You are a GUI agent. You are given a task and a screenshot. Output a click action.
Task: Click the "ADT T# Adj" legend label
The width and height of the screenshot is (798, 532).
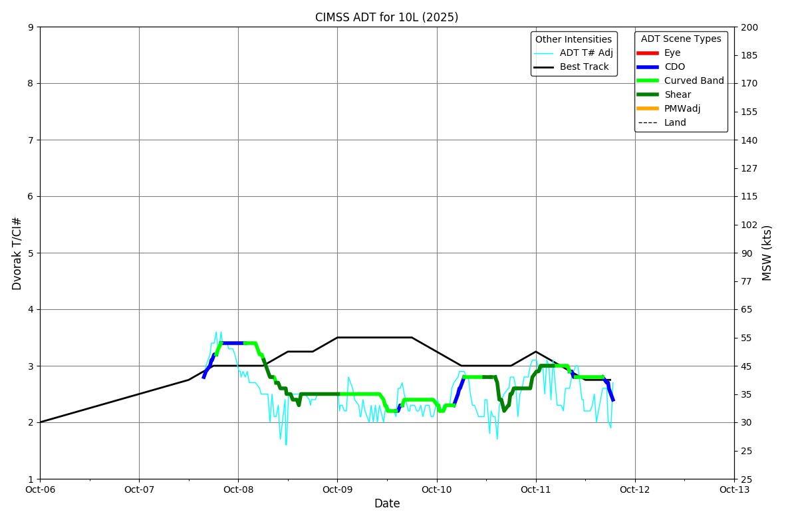(586, 53)
